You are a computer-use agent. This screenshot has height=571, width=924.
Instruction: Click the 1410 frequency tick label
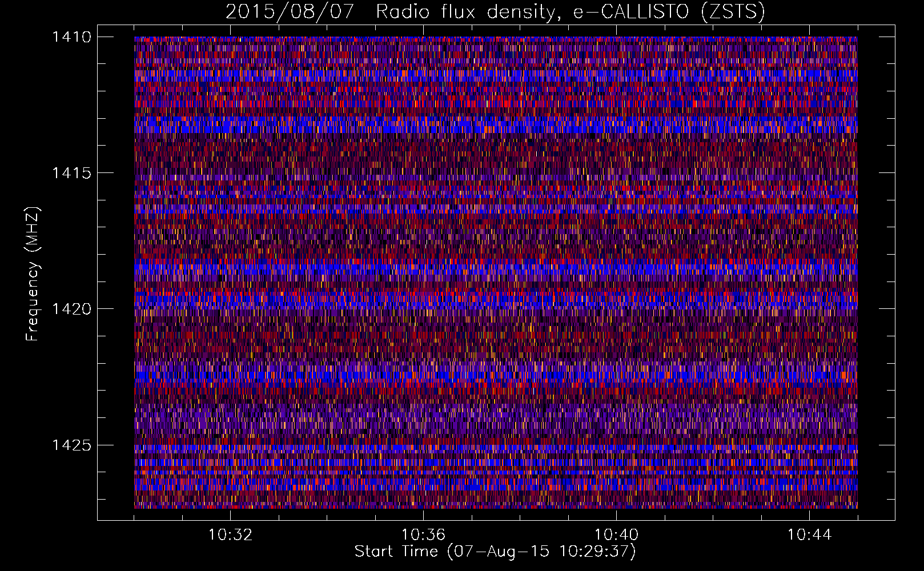(71, 37)
